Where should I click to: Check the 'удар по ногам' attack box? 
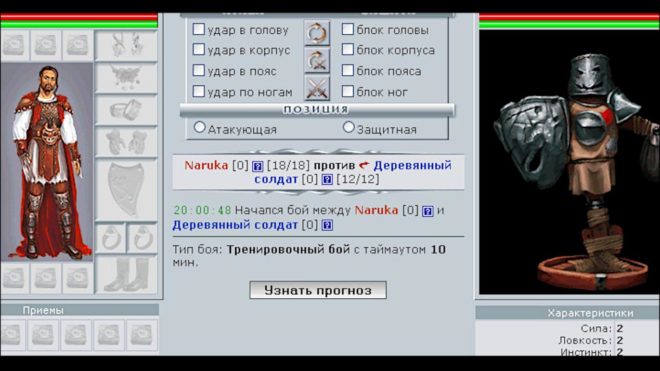[x=198, y=91]
